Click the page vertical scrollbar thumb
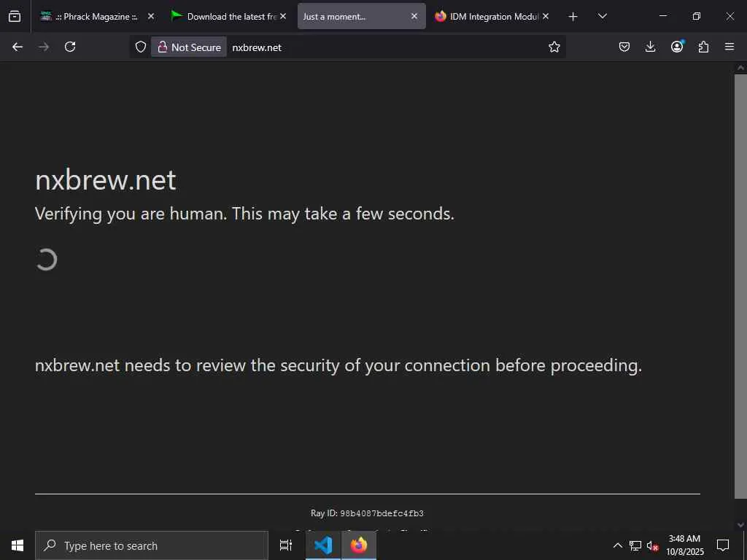 click(740, 286)
